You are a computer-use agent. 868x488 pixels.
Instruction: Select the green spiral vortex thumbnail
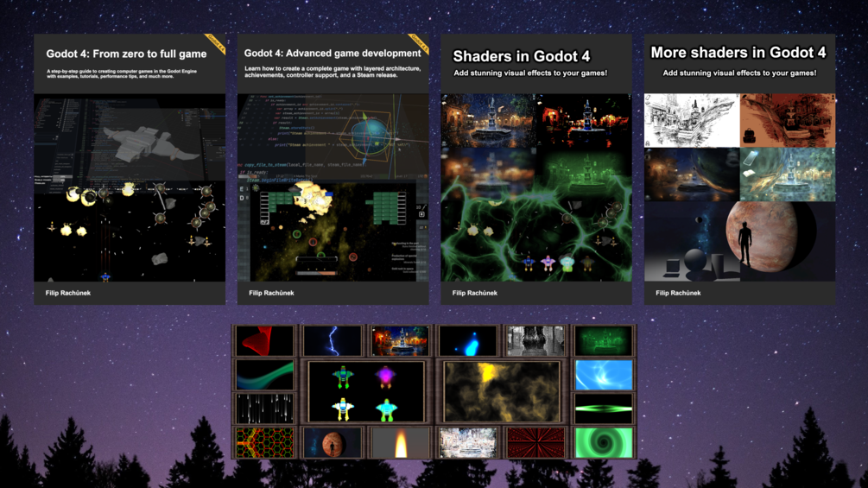(x=604, y=442)
